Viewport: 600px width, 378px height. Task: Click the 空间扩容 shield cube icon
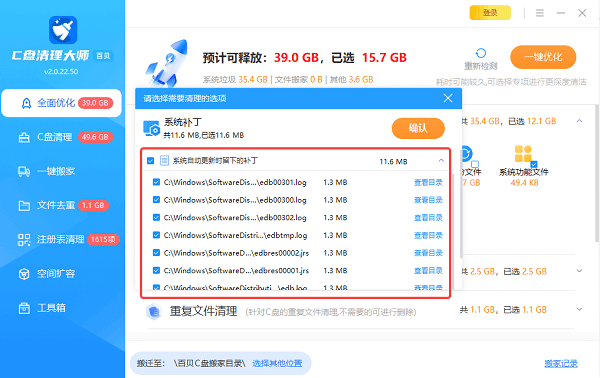tap(24, 274)
